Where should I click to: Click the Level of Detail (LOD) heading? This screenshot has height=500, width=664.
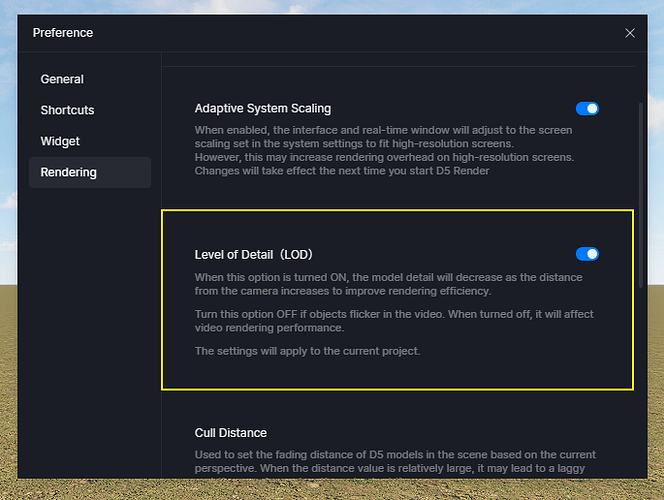coord(253,254)
